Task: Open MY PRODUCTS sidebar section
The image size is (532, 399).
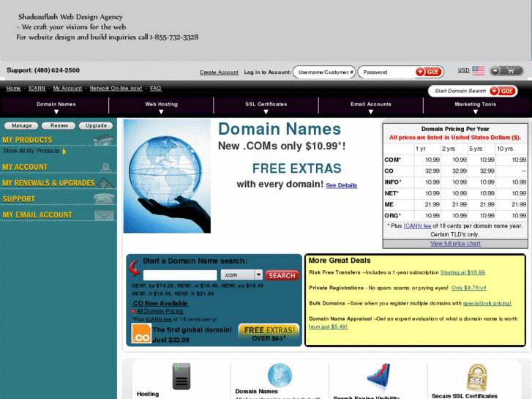Action: [x=27, y=140]
